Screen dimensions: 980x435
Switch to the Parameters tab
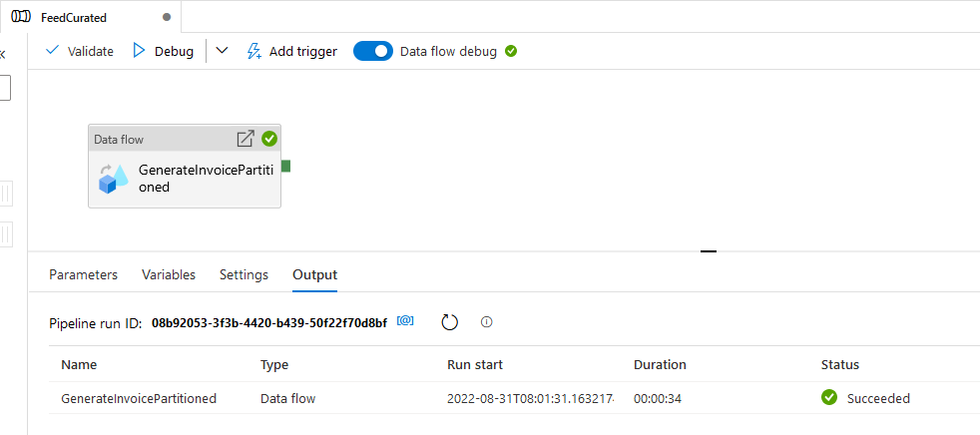[x=83, y=275]
